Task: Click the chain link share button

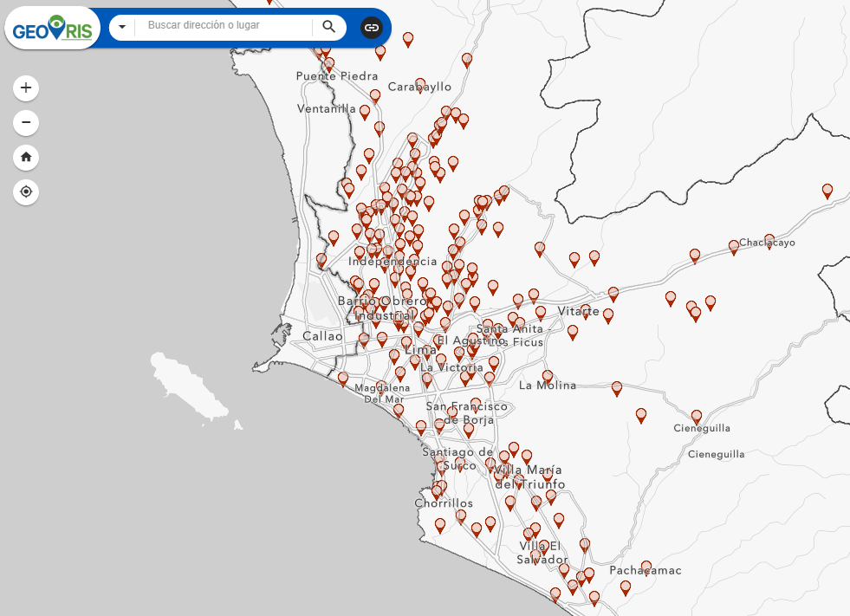Action: click(x=372, y=27)
